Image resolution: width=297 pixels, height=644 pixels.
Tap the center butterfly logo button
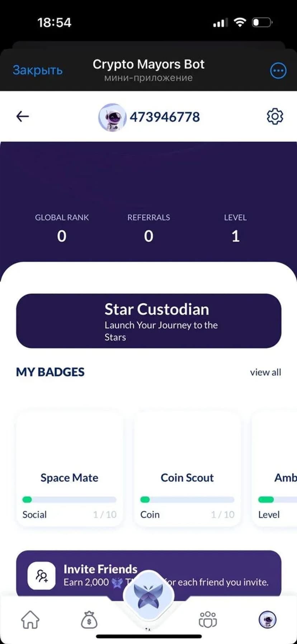click(x=148, y=596)
